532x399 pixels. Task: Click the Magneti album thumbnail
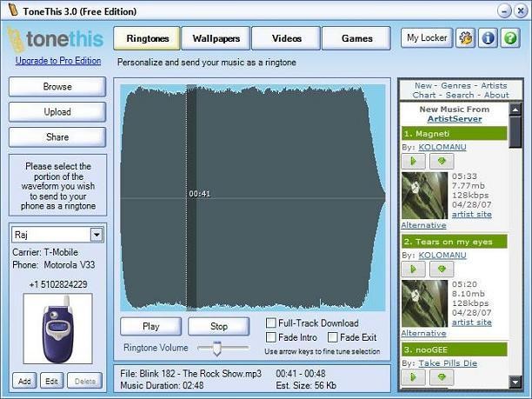[424, 196]
